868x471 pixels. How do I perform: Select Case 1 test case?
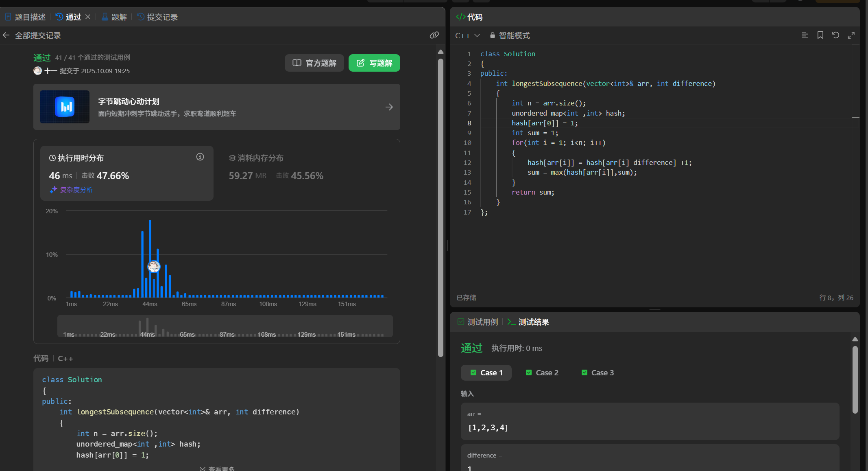pyautogui.click(x=486, y=372)
